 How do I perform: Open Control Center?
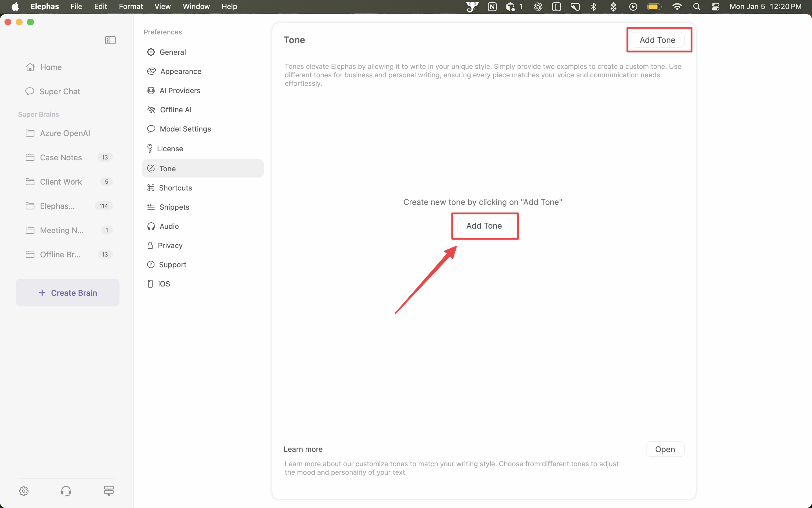(x=715, y=6)
